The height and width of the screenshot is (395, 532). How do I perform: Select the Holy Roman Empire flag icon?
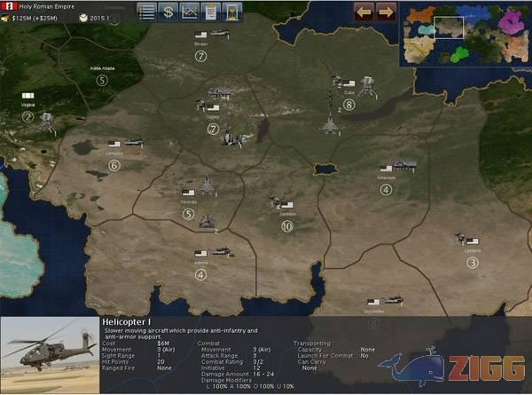11,6
